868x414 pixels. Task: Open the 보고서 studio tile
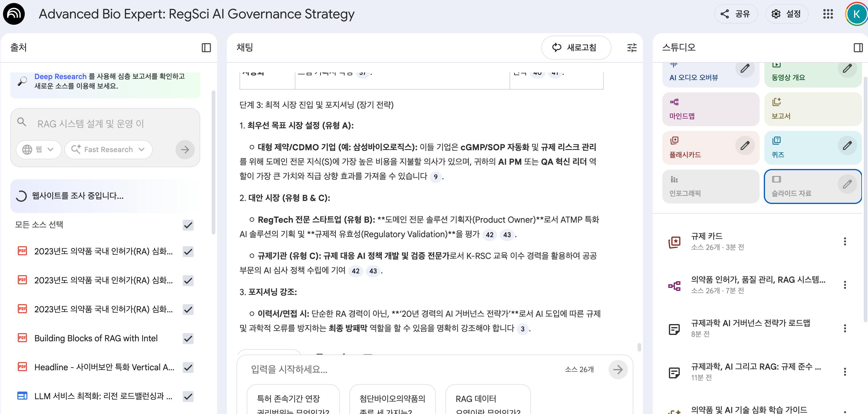click(812, 109)
